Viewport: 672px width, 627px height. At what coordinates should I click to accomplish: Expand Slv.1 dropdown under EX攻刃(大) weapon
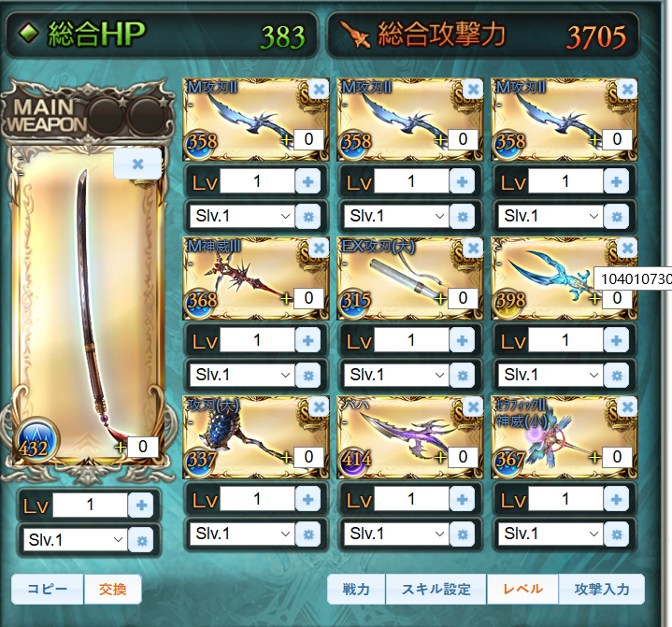click(x=396, y=375)
